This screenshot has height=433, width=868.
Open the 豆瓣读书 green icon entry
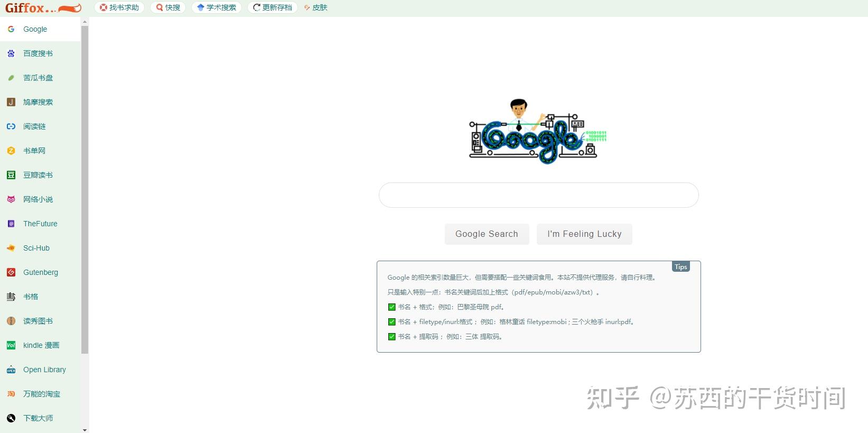click(40, 175)
